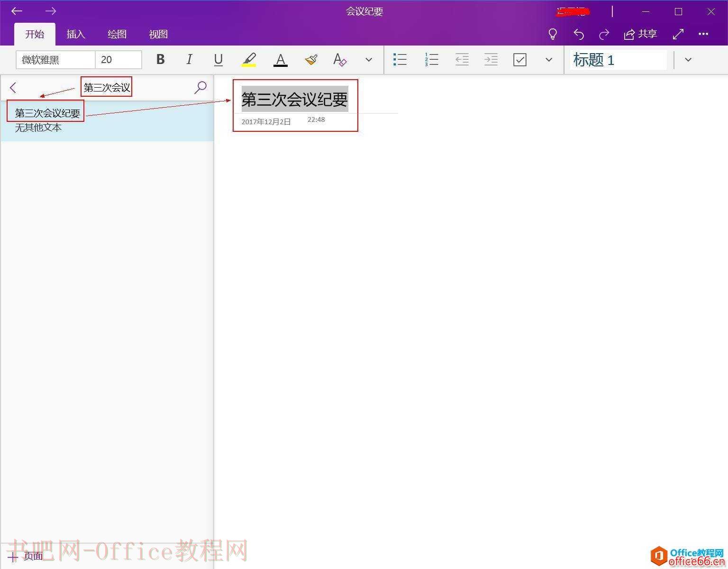The image size is (728, 569).
Task: Click the time 22:48
Action: [x=316, y=119]
